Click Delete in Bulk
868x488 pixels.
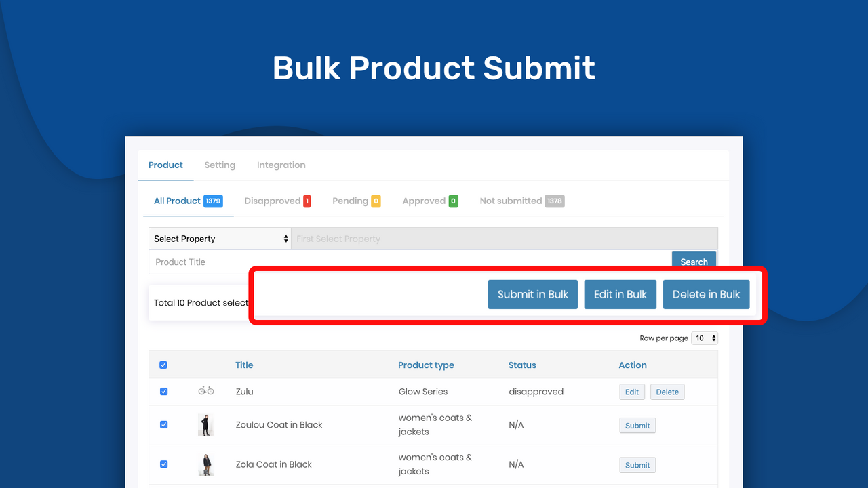tap(706, 294)
